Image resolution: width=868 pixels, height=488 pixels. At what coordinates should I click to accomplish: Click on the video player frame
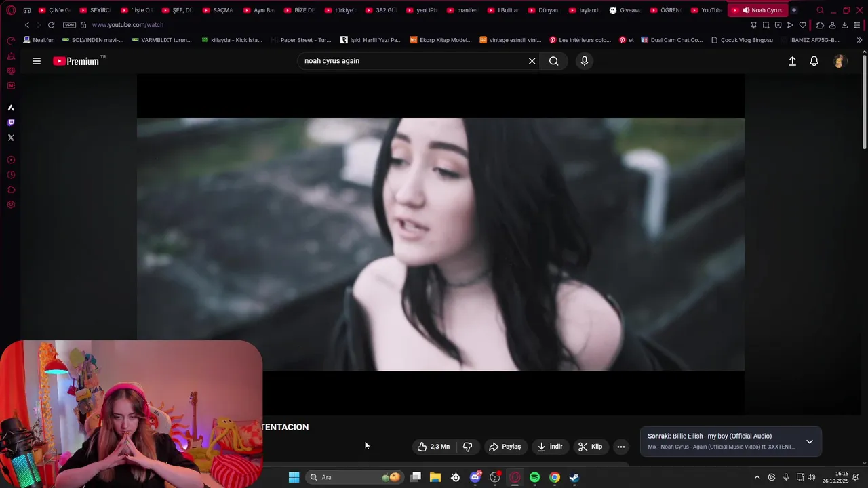coord(441,244)
